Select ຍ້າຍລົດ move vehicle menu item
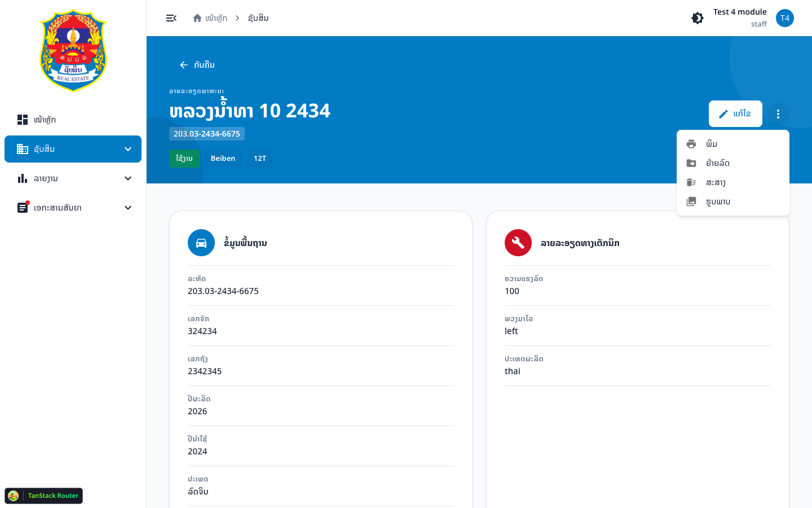Viewport: 812px width, 508px height. pos(733,163)
